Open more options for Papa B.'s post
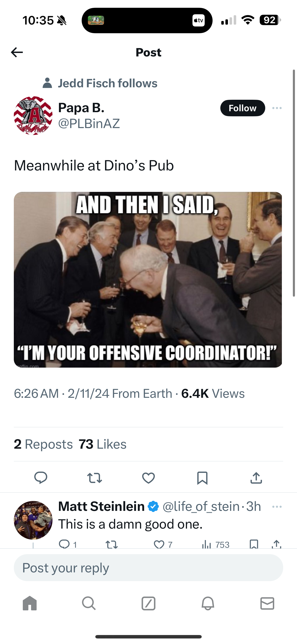This screenshot has height=644, width=297. coord(277,108)
